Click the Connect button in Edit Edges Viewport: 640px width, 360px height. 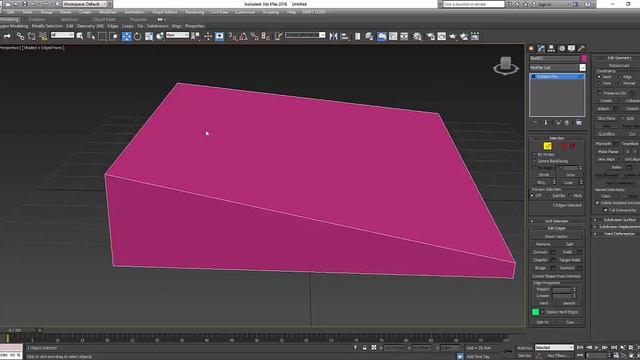click(567, 268)
